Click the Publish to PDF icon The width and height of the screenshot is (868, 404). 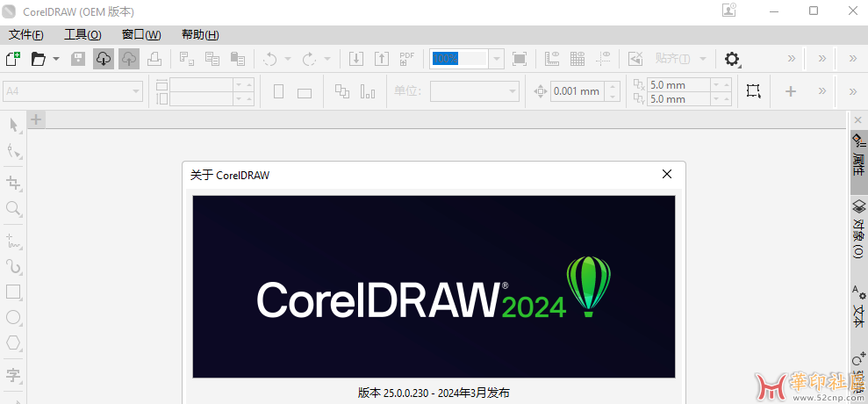pyautogui.click(x=407, y=59)
